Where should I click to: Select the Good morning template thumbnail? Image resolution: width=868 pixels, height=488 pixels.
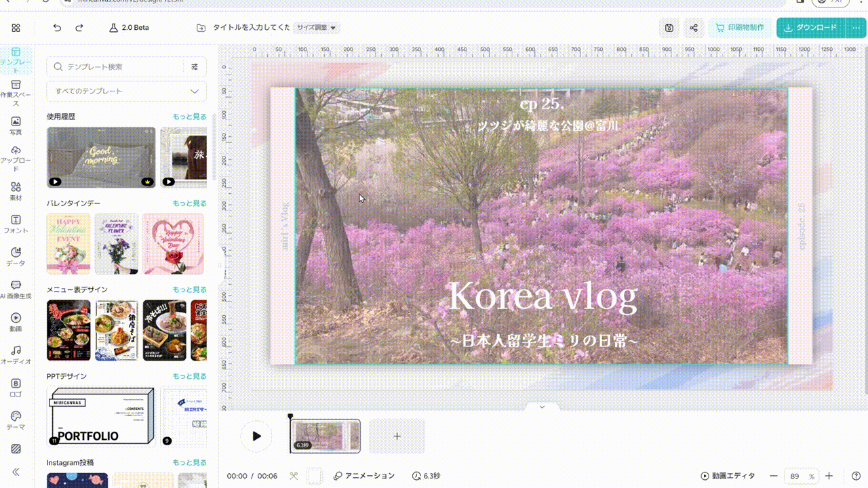[101, 157]
